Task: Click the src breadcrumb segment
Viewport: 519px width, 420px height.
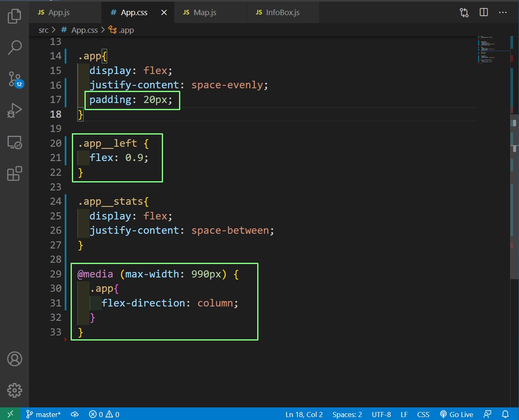Action: point(43,30)
